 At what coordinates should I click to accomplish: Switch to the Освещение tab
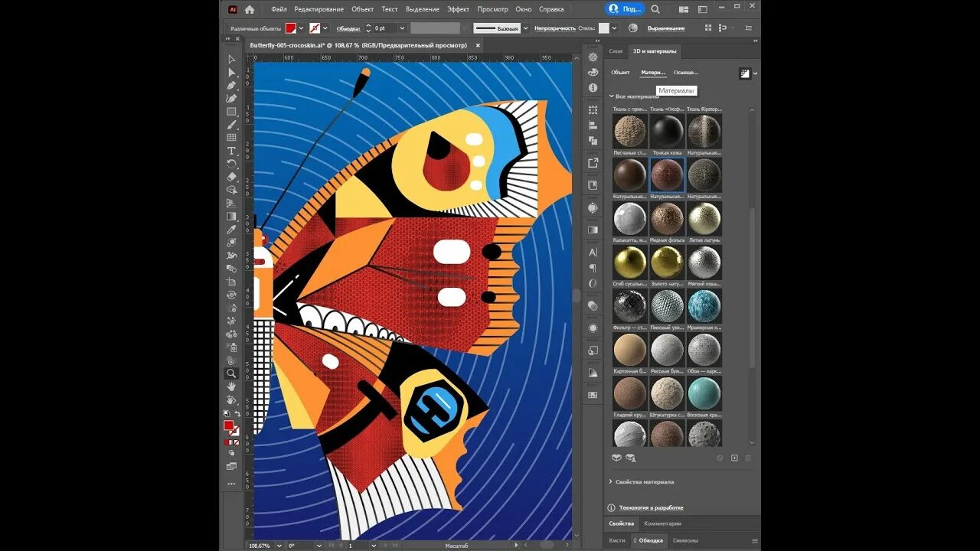click(686, 73)
